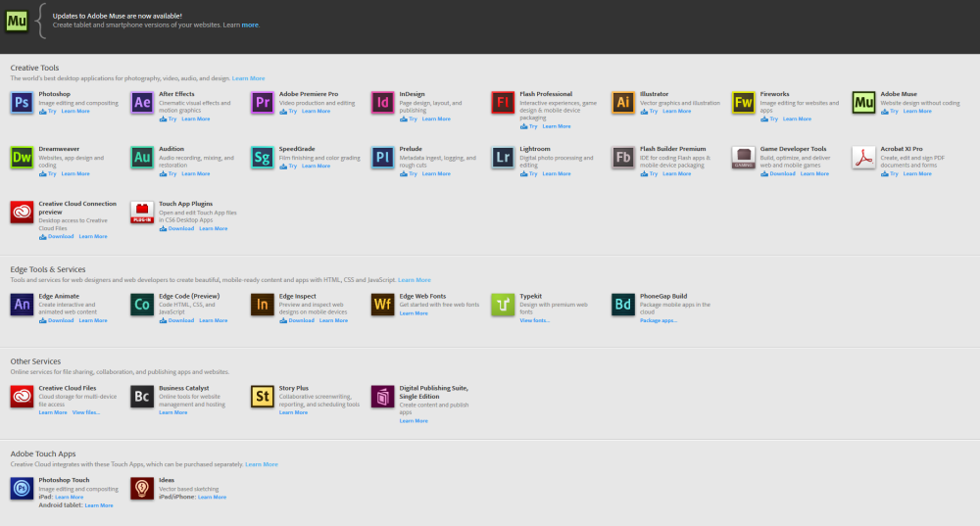Open the Dreamweaver Dw icon
This screenshot has height=526, width=980.
(x=22, y=158)
